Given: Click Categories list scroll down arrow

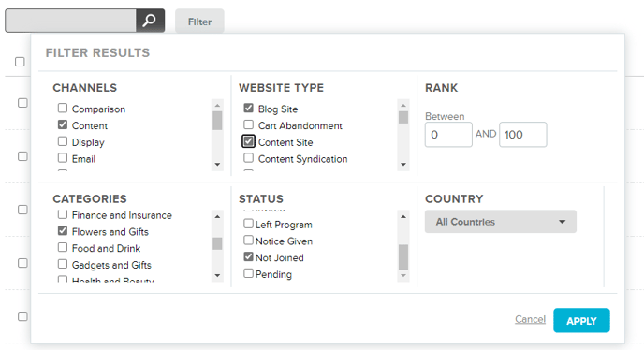Looking at the screenshot, I should point(217,276).
